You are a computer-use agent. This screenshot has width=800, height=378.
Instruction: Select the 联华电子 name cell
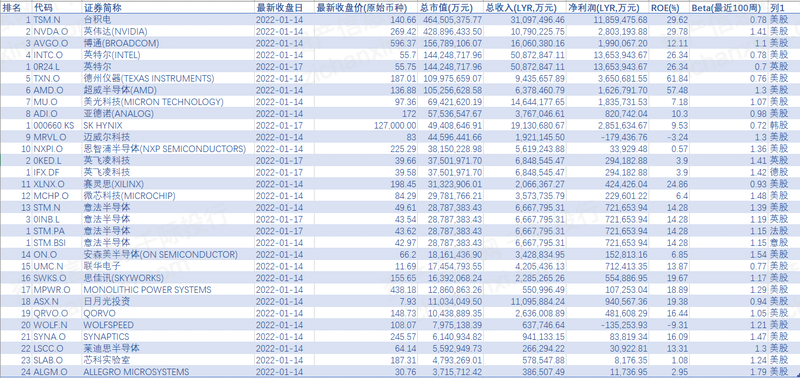[102, 266]
